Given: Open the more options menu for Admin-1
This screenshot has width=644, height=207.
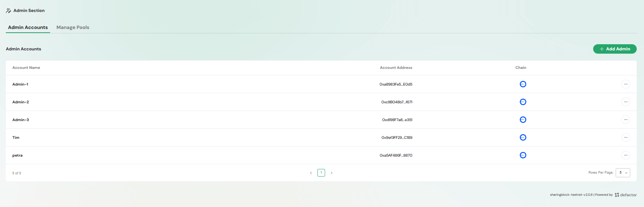Looking at the screenshot, I should pyautogui.click(x=625, y=84).
